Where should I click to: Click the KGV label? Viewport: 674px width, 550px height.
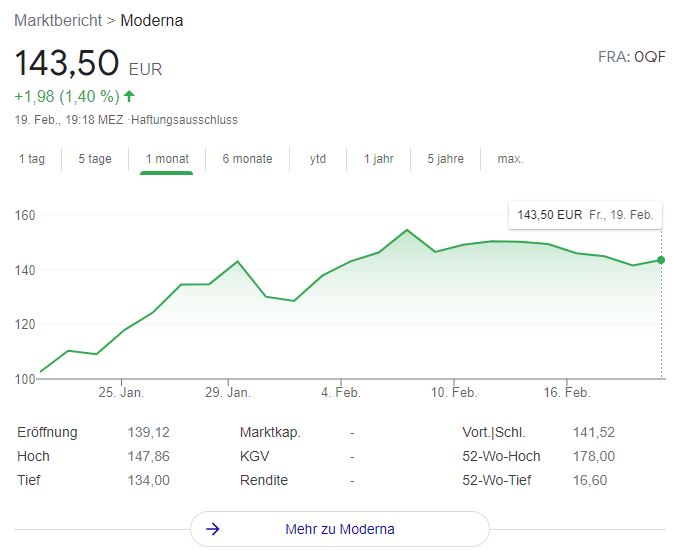(x=254, y=456)
